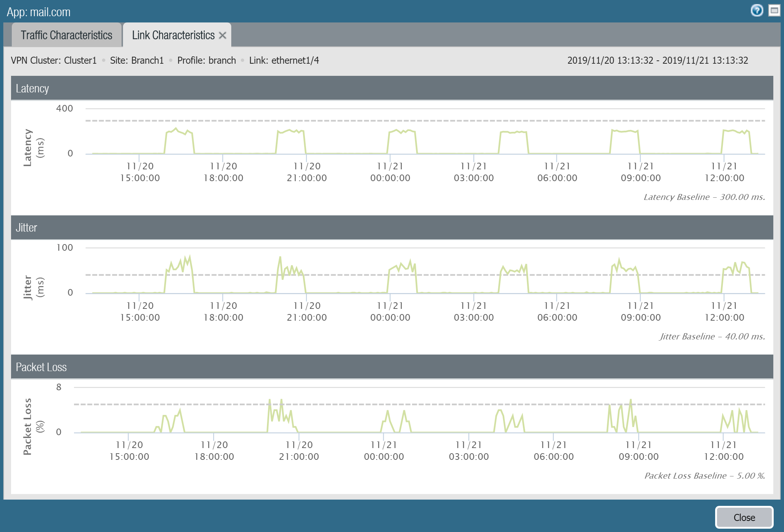Click the Latency Baseline 300.00 ms legend
The width and height of the screenshot is (784, 532).
704,197
